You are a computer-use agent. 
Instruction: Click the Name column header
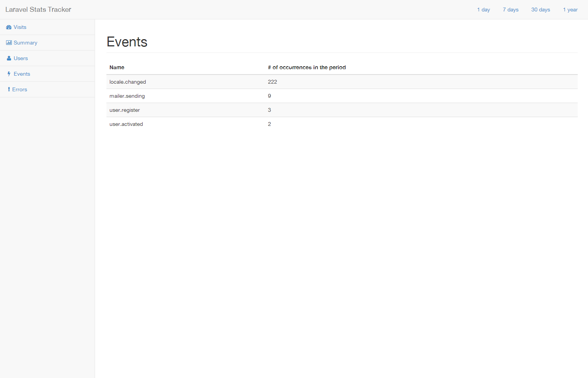point(117,68)
